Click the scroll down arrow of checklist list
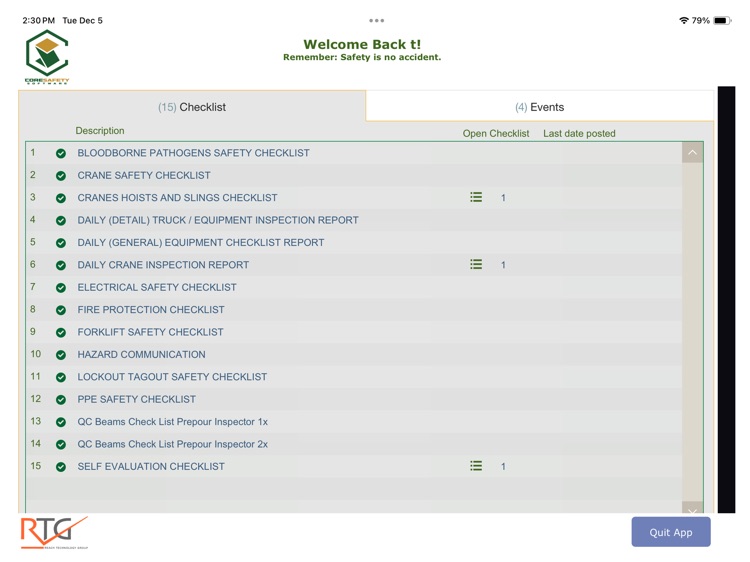 pyautogui.click(x=692, y=508)
